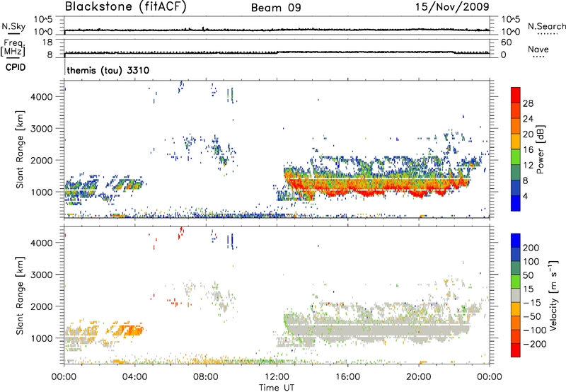
Task: Select the 'themis (tau) 3310' mode text
Action: click(x=108, y=70)
